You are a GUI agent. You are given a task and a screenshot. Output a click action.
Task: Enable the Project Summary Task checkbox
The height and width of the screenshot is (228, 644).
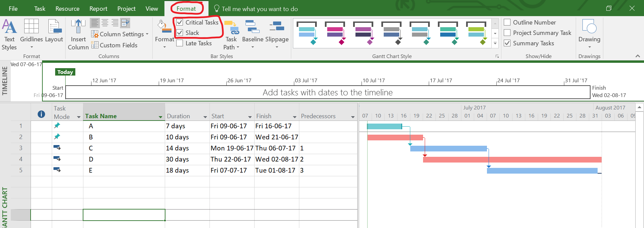[507, 33]
